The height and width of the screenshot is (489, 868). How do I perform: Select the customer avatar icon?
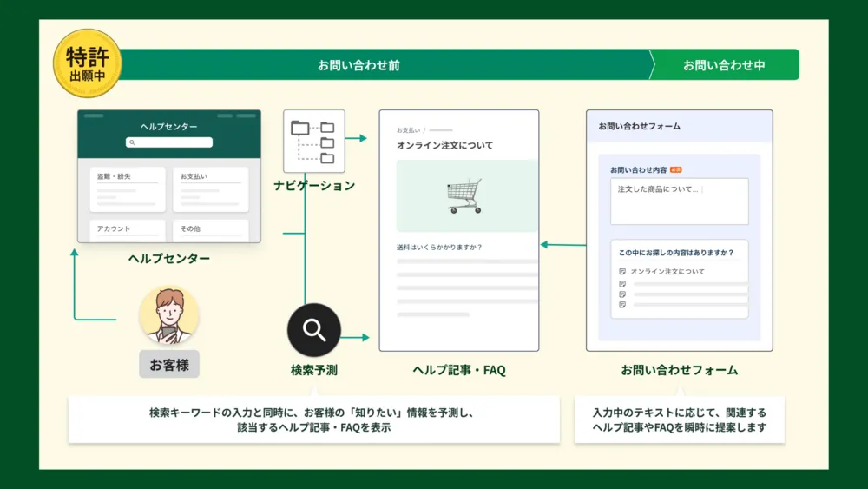[x=169, y=316]
